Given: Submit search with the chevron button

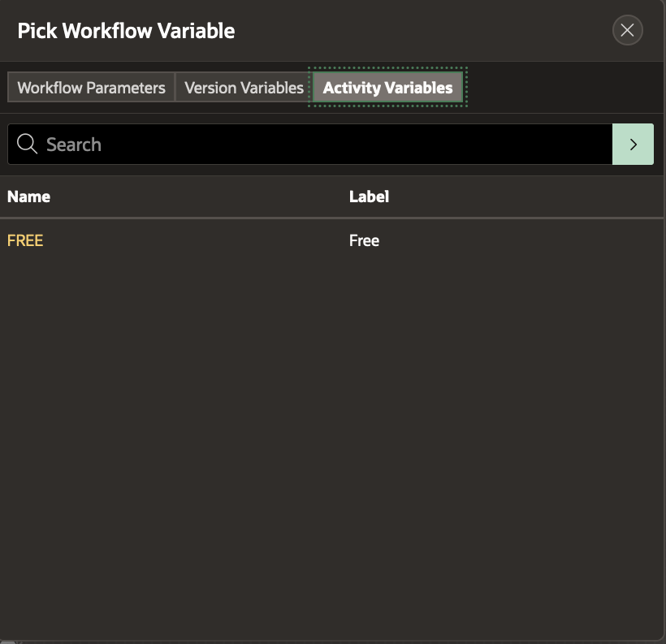Looking at the screenshot, I should tap(633, 145).
